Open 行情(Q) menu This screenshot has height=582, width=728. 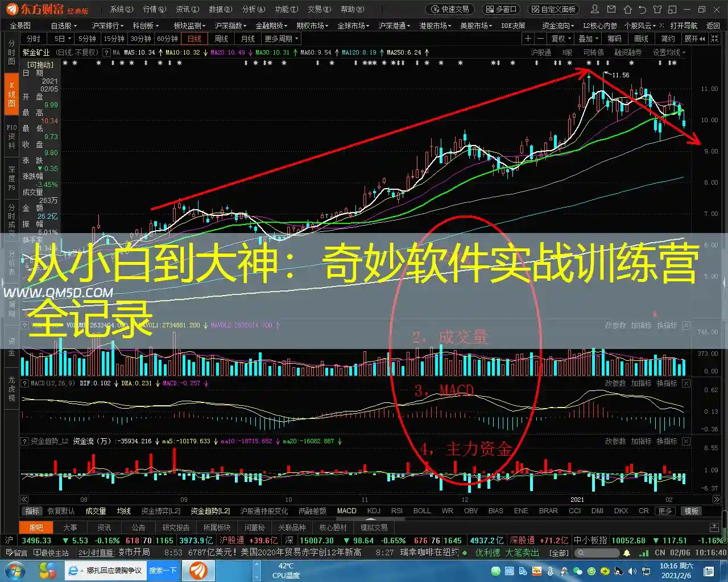(154, 9)
